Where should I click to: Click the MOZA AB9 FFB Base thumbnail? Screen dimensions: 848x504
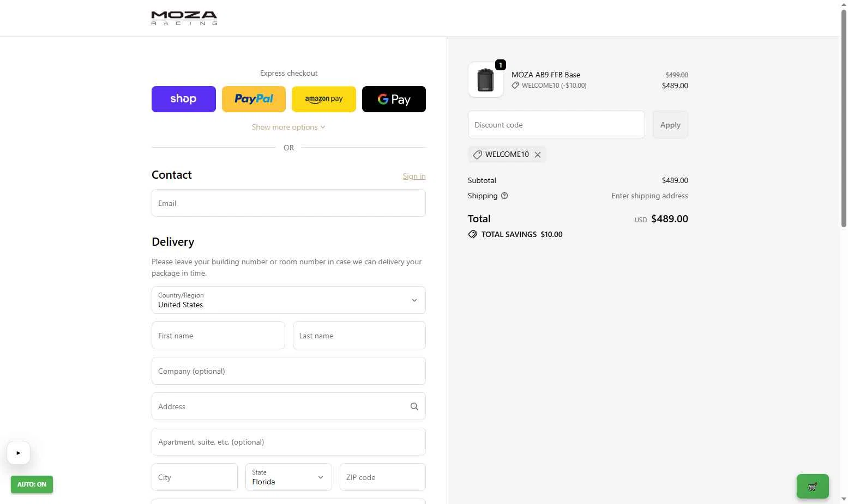click(x=485, y=80)
